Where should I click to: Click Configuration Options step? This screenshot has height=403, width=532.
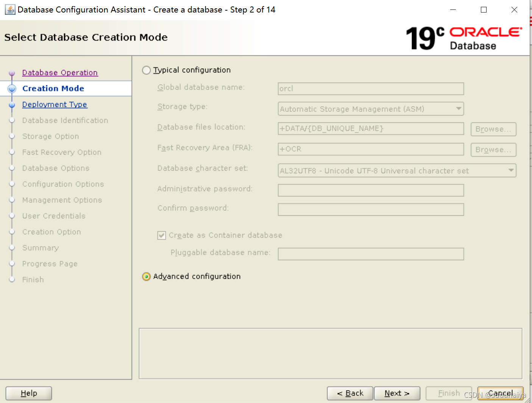(63, 184)
